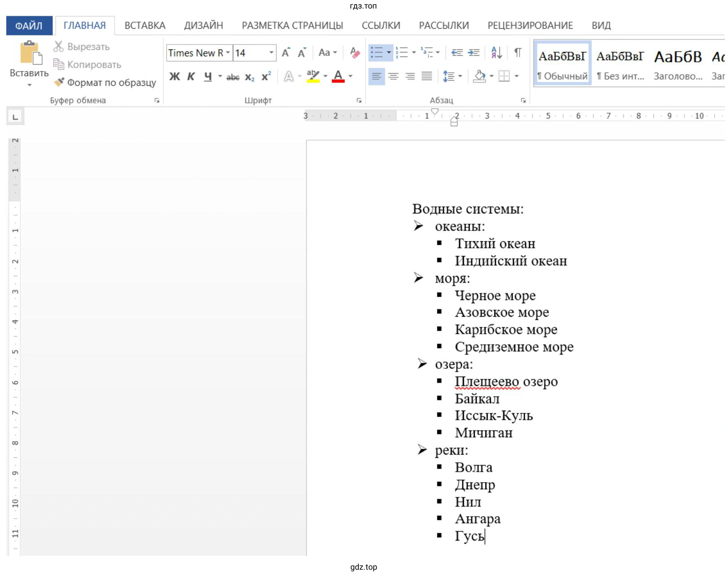Toggle italic (К) formatting
728x576 pixels.
191,76
